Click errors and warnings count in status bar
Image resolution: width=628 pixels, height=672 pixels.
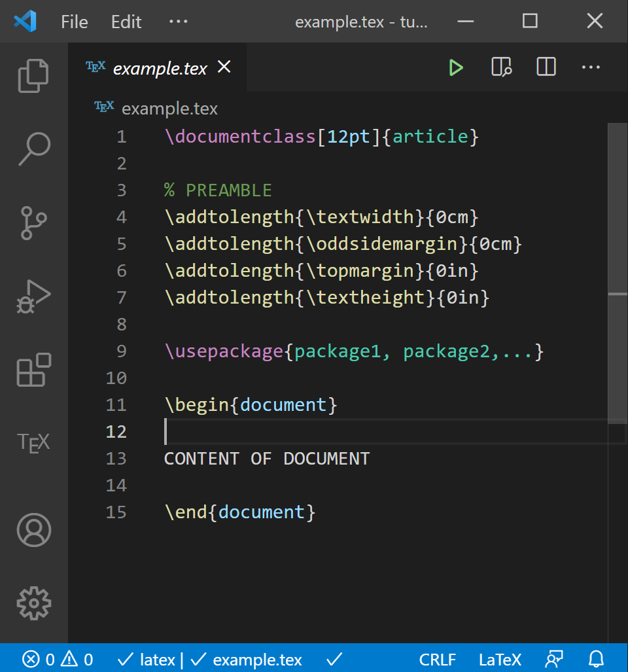[x=58, y=659]
